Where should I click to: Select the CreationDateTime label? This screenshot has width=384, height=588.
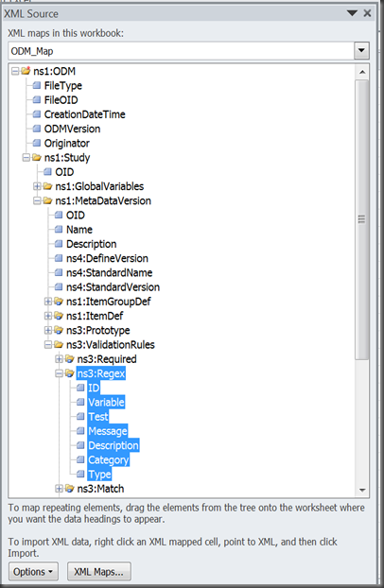(x=84, y=114)
